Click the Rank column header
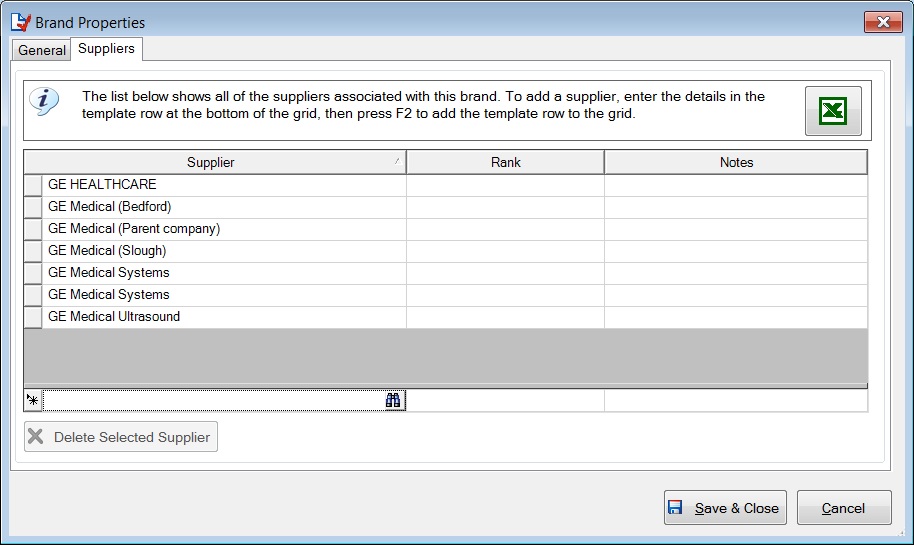 click(505, 162)
